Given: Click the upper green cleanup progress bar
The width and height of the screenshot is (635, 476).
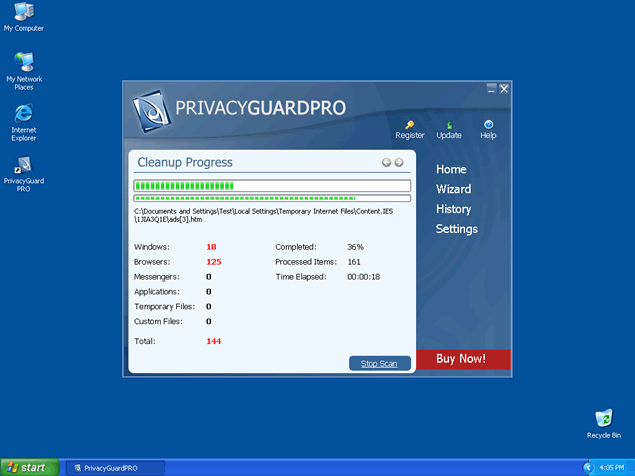Looking at the screenshot, I should (x=272, y=185).
